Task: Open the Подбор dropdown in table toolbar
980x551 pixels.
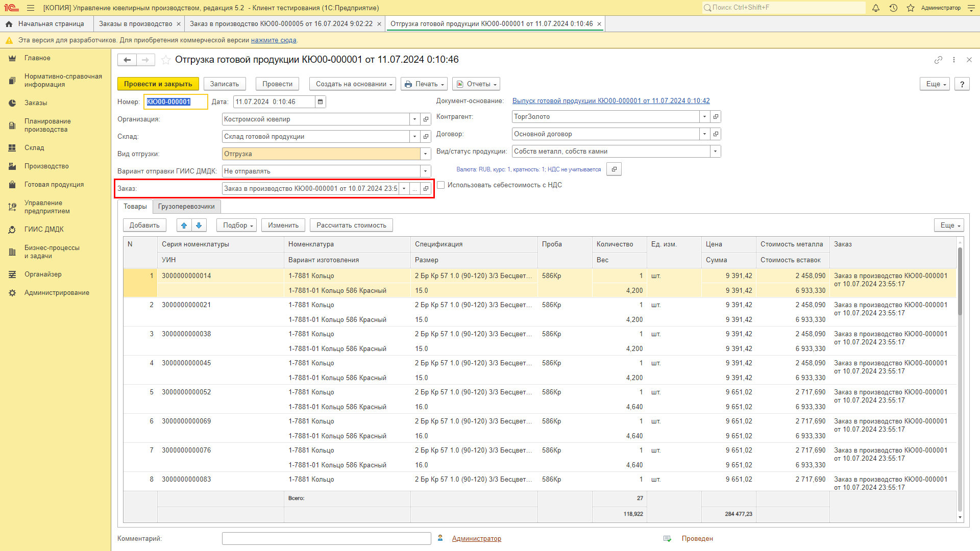Action: pyautogui.click(x=237, y=226)
